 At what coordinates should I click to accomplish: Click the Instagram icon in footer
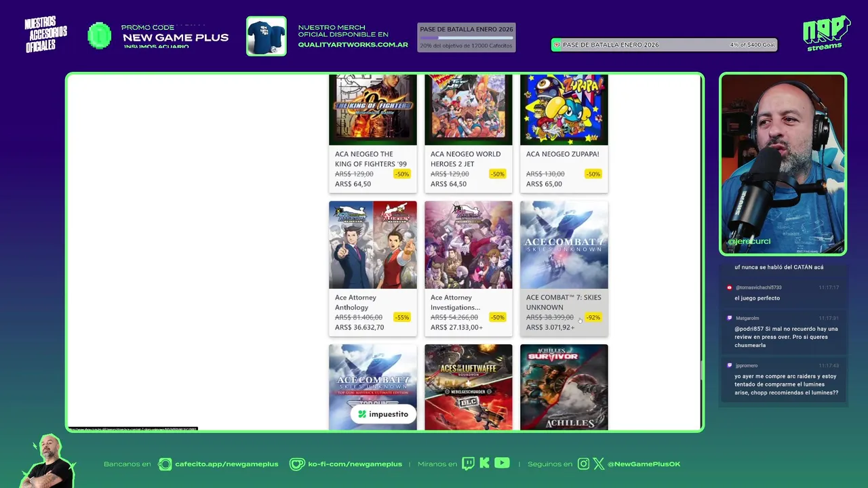(x=584, y=464)
